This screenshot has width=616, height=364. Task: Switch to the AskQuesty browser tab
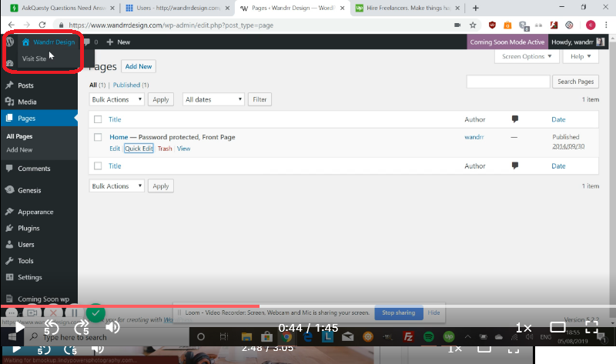click(x=63, y=8)
